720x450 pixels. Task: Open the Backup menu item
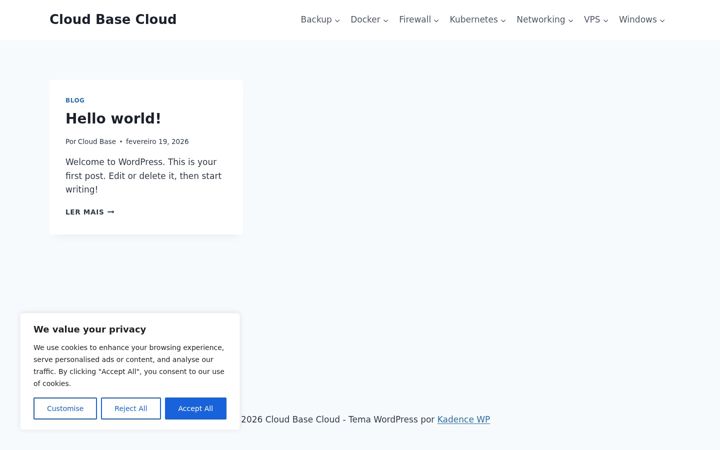(316, 20)
